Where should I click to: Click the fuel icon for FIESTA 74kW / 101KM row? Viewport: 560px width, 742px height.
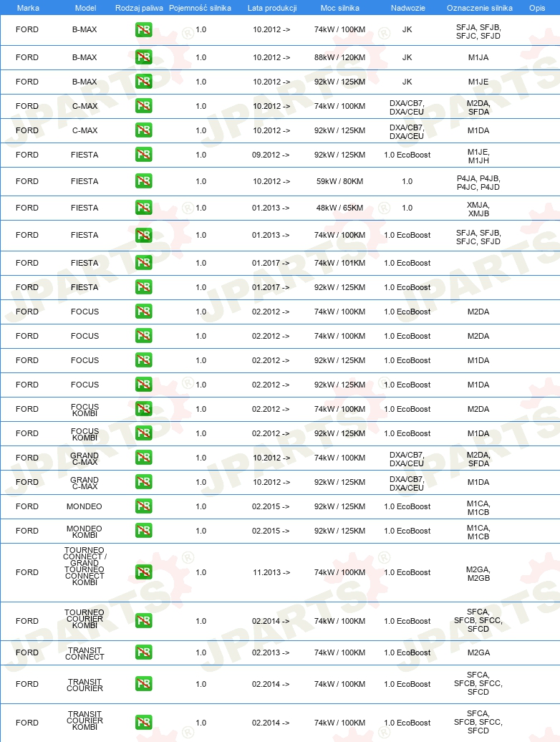click(144, 263)
